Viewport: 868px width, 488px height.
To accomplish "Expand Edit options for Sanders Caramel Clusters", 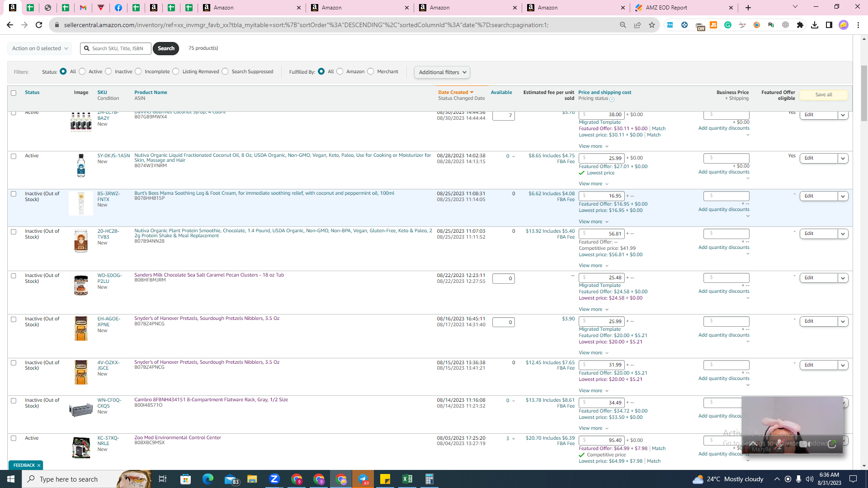I will click(x=843, y=278).
